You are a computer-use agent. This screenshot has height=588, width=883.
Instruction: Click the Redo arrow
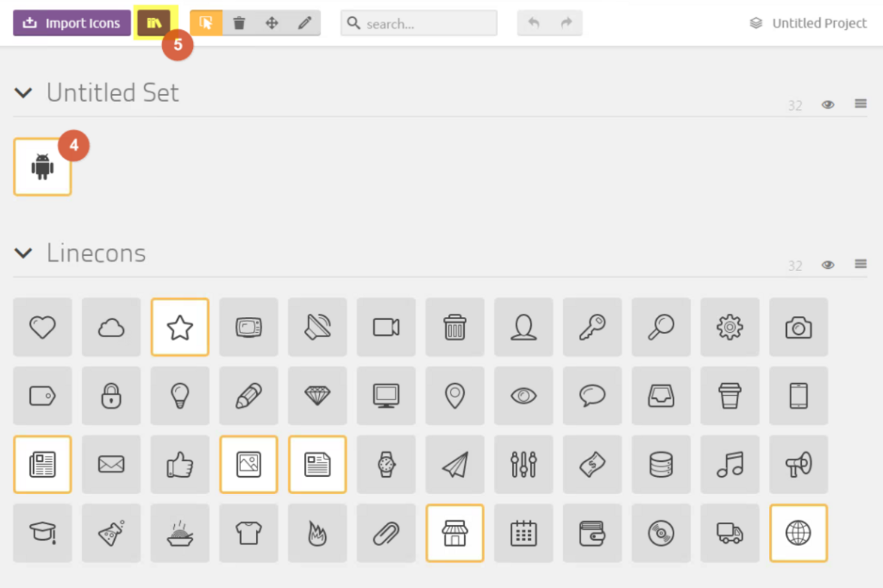click(566, 23)
